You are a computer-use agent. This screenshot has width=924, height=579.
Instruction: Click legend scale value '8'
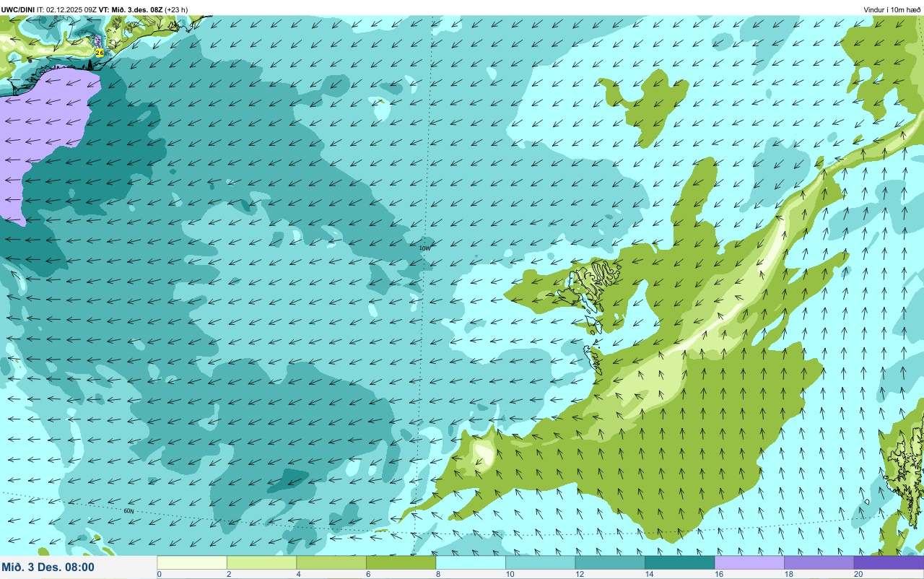[437, 574]
